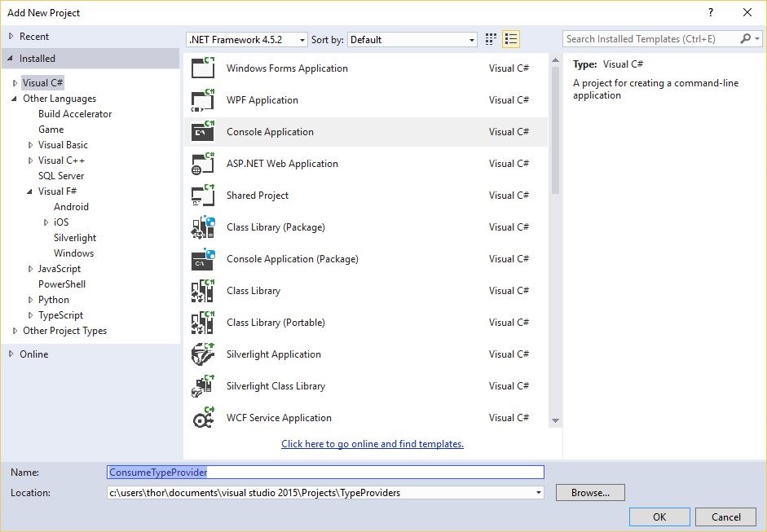Select the WPF Application template icon
Screen dimensions: 767x532
[202, 100]
